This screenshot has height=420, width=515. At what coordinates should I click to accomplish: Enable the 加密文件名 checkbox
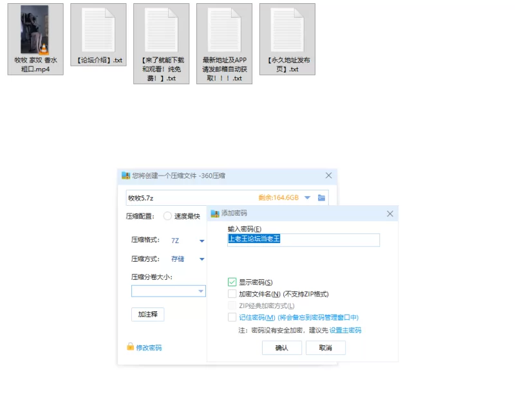click(x=232, y=294)
